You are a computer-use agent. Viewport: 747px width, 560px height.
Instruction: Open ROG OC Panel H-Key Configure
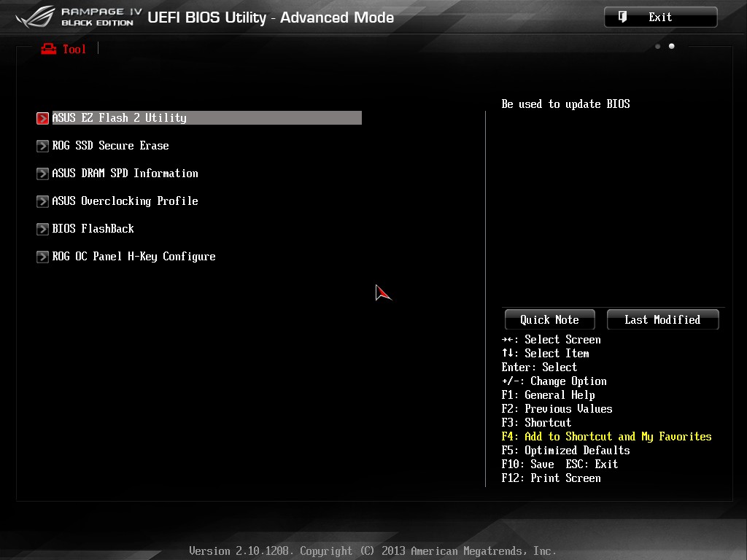(134, 257)
